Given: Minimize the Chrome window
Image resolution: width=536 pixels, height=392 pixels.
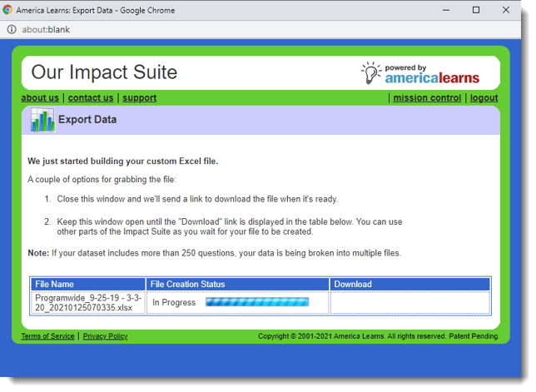Looking at the screenshot, I should [439, 10].
